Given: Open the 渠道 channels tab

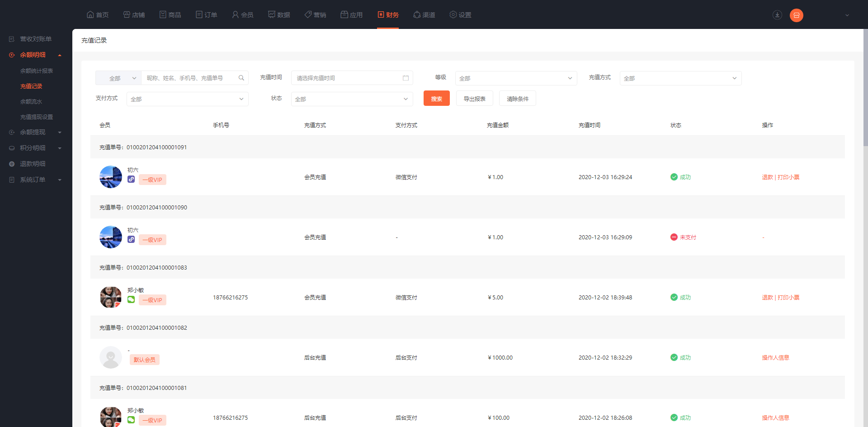Looking at the screenshot, I should pyautogui.click(x=424, y=15).
